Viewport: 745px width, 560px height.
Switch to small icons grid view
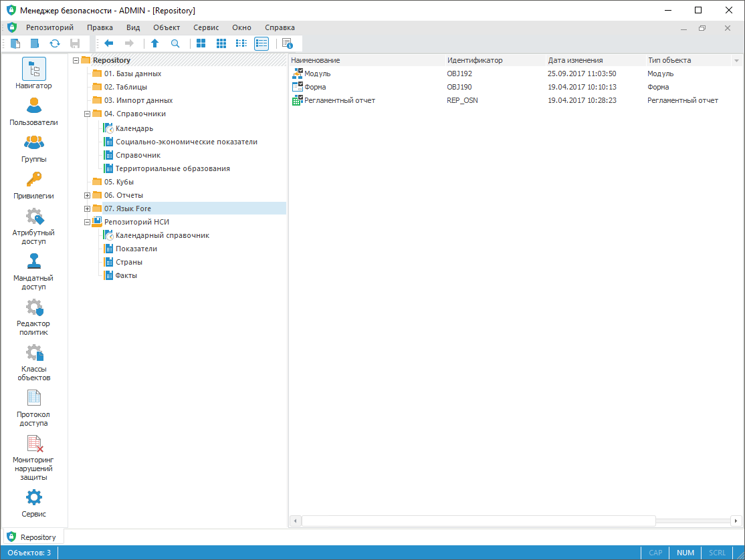click(221, 43)
